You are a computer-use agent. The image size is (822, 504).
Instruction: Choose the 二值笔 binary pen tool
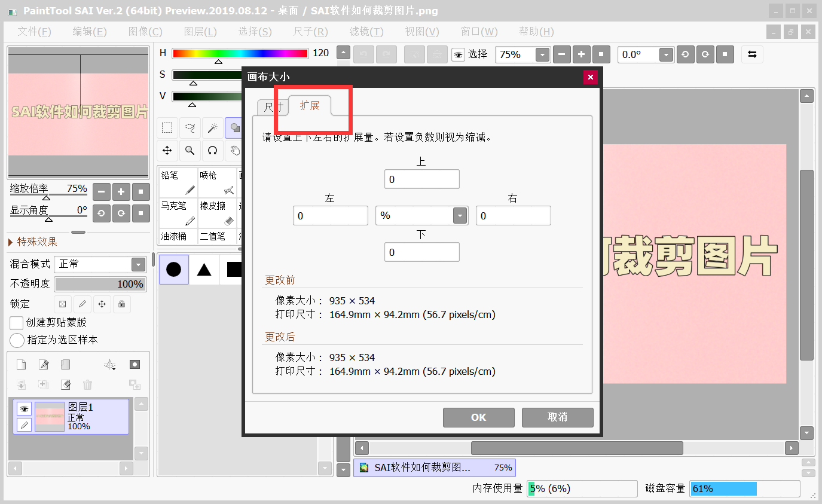tap(217, 236)
